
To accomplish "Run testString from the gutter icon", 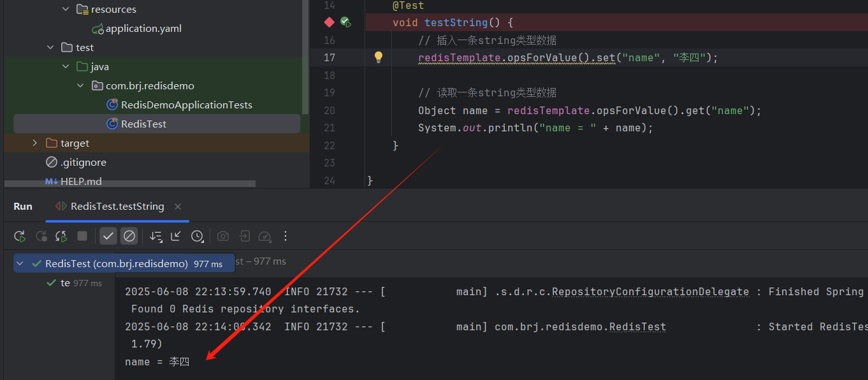I will pyautogui.click(x=345, y=22).
